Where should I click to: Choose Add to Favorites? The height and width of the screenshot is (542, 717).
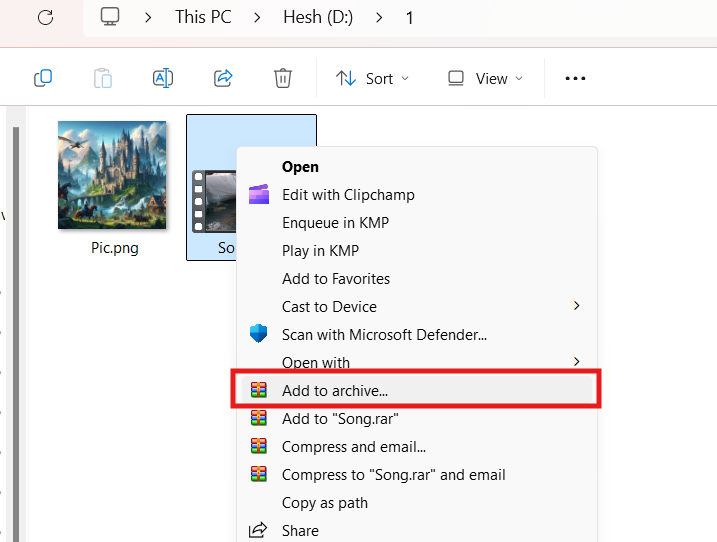pos(417,279)
